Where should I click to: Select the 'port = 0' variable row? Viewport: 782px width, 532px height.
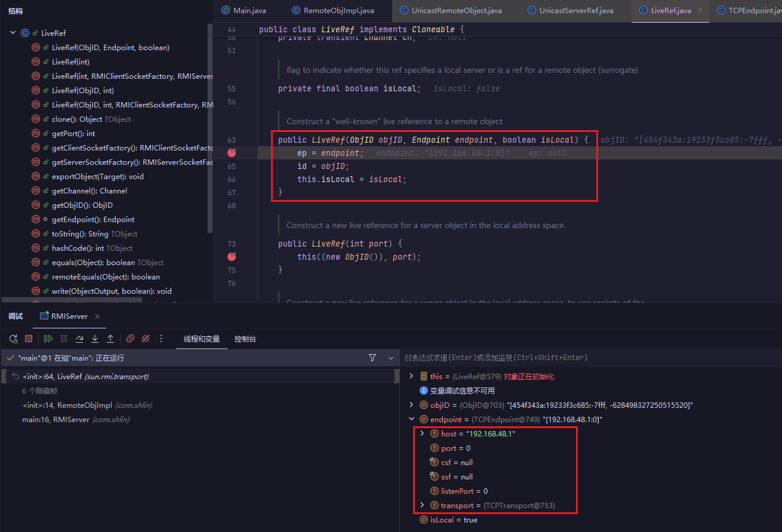click(456, 448)
